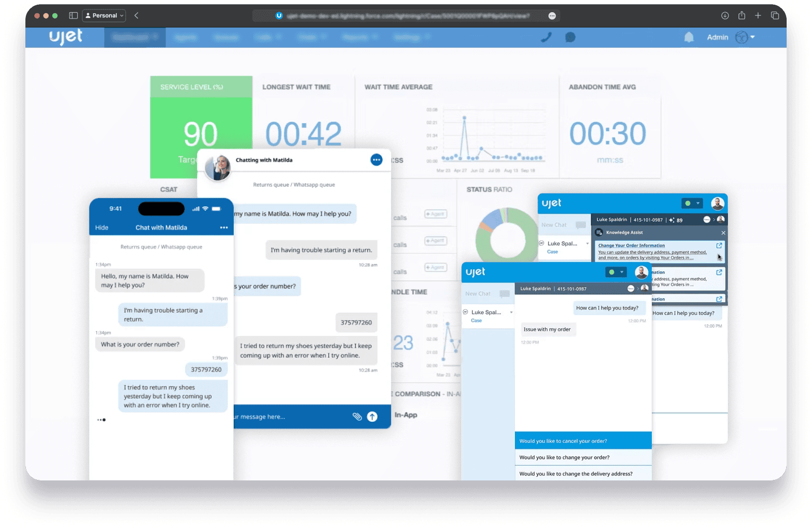Open the Change Your Order Information link
The height and width of the screenshot is (527, 812).
pos(631,246)
